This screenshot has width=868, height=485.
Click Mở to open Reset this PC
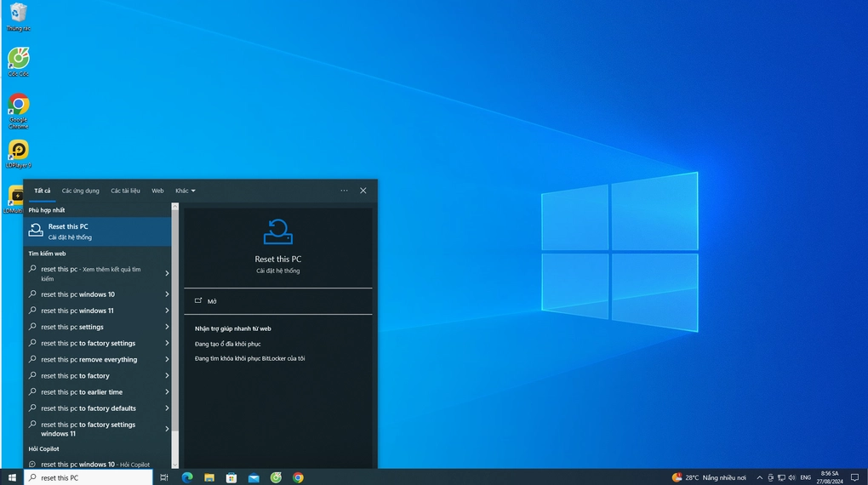tap(212, 301)
